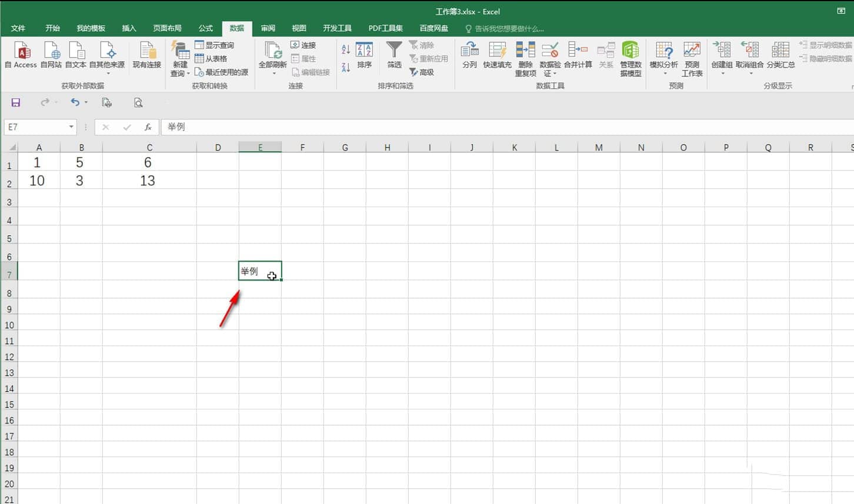Expand the 数据验证 dropdown arrow
The width and height of the screenshot is (854, 504).
[555, 74]
